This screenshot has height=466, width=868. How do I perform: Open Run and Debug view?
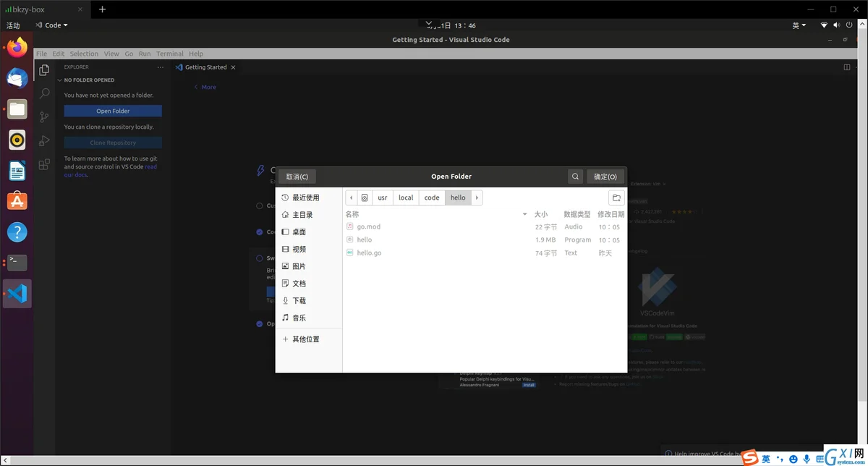point(44,140)
